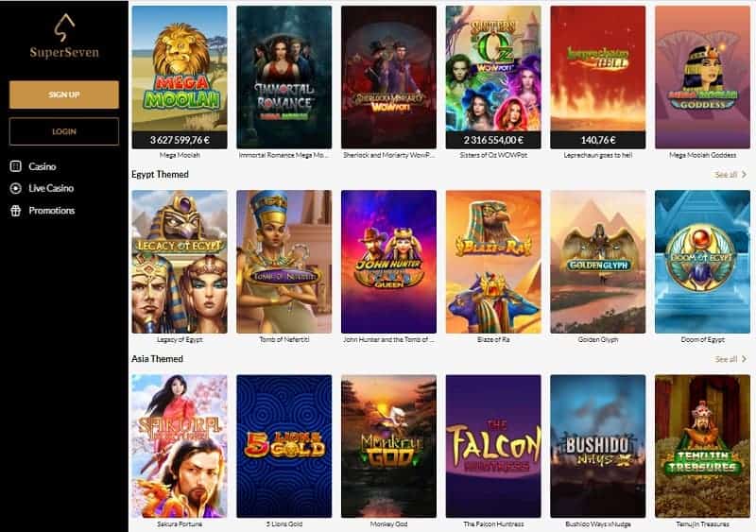Click the Promotions gift icon
756x532 pixels.
(x=15, y=211)
